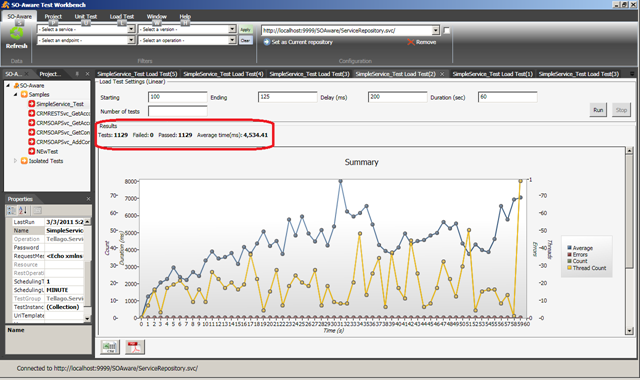The height and width of the screenshot is (380, 640).
Task: Switch to SimpleService_Test Load Test(5) tab
Action: pyautogui.click(x=137, y=74)
